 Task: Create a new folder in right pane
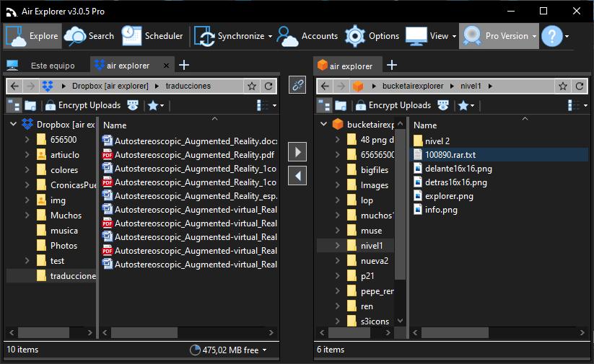pyautogui.click(x=341, y=105)
